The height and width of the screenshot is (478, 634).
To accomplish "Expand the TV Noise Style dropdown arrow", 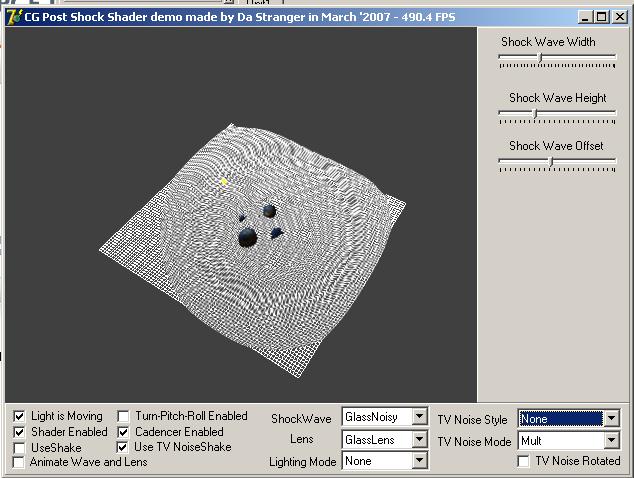I will coord(611,418).
